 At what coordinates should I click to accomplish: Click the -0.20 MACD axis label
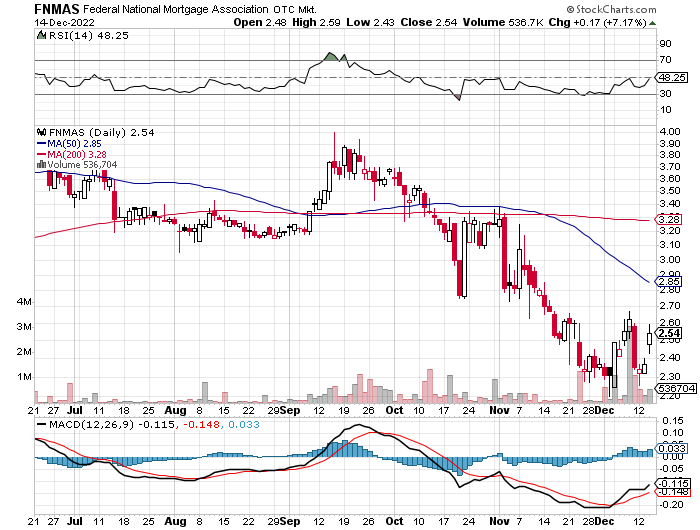click(671, 505)
